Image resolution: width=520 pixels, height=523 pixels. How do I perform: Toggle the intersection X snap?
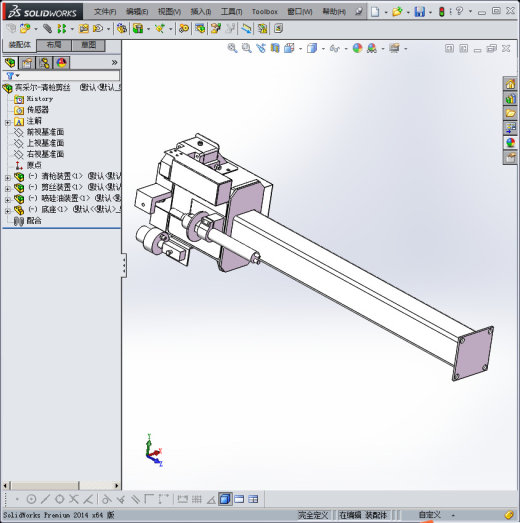point(73,499)
